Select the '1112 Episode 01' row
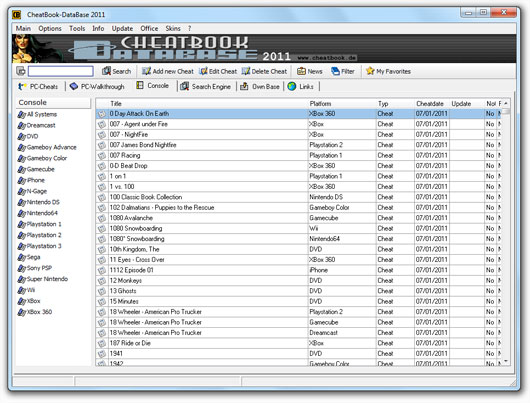The image size is (530, 403). (x=299, y=270)
